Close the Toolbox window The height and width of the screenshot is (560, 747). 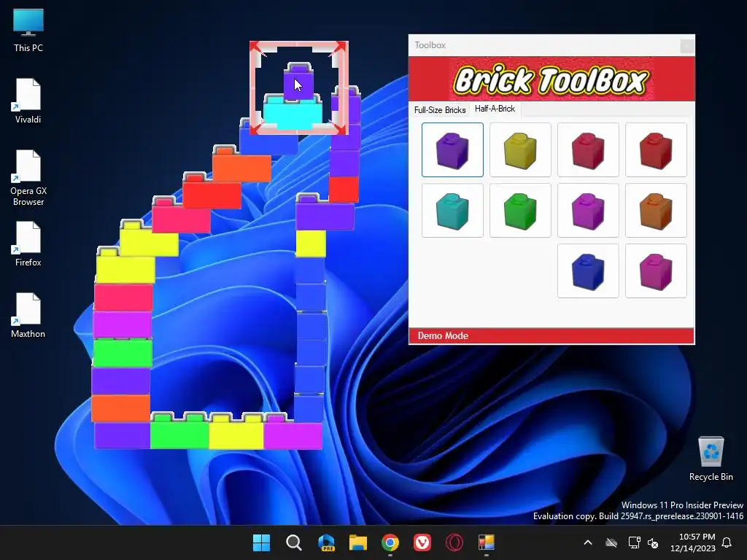[686, 46]
